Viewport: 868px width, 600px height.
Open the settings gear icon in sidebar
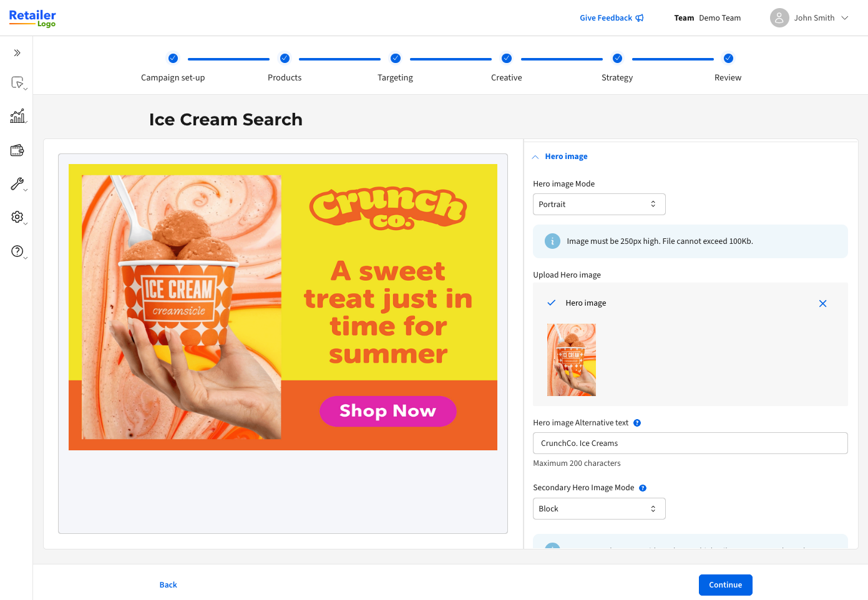17,217
